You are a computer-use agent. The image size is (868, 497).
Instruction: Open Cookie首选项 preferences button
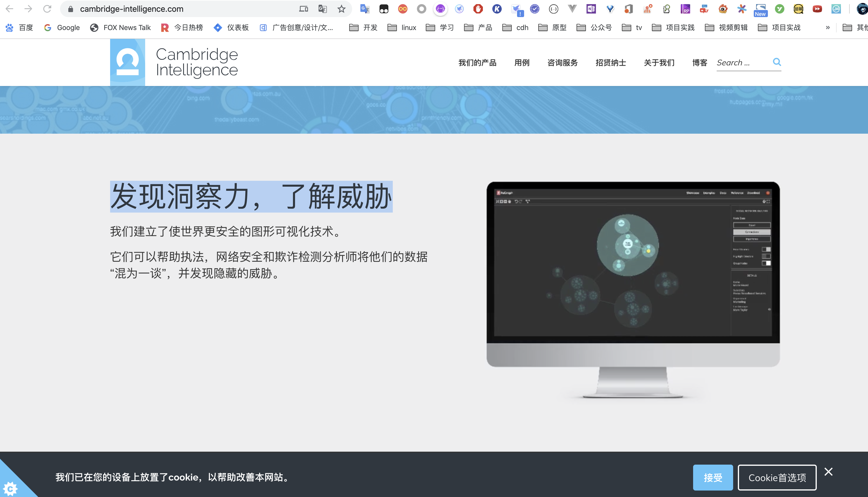click(777, 477)
